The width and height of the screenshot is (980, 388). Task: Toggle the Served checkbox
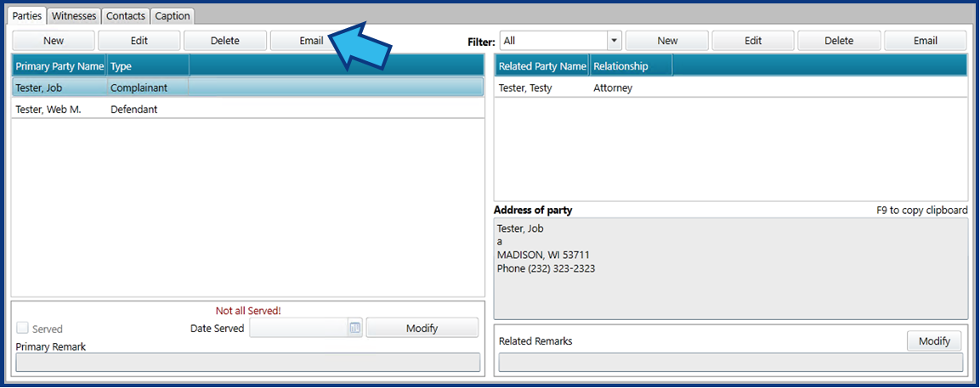[22, 328]
